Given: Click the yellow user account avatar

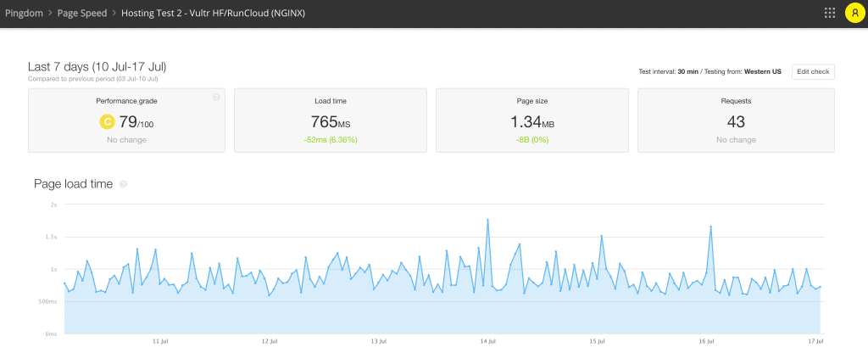Looking at the screenshot, I should tap(854, 14).
